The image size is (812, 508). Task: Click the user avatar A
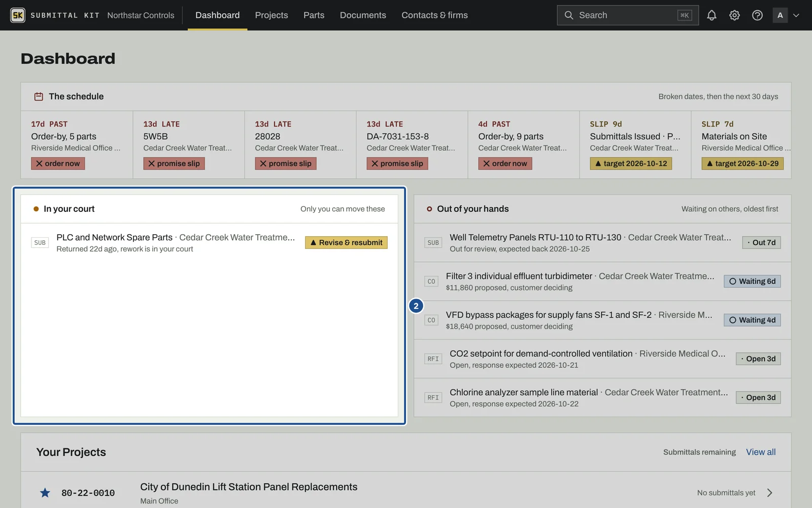(x=780, y=15)
